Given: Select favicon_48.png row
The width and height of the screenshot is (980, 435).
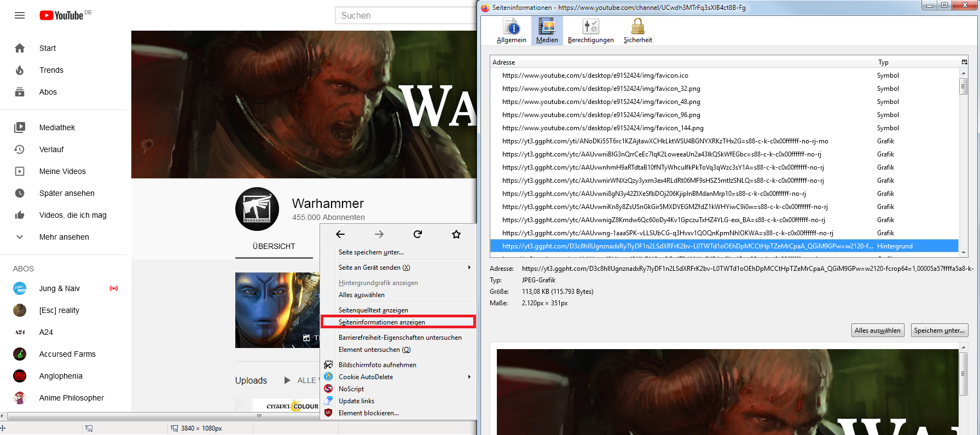Looking at the screenshot, I should 725,102.
